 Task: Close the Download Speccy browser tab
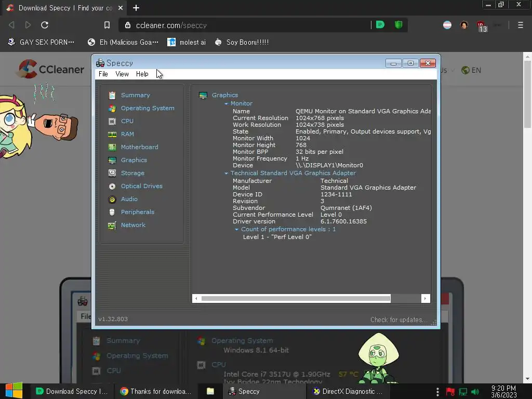(121, 8)
